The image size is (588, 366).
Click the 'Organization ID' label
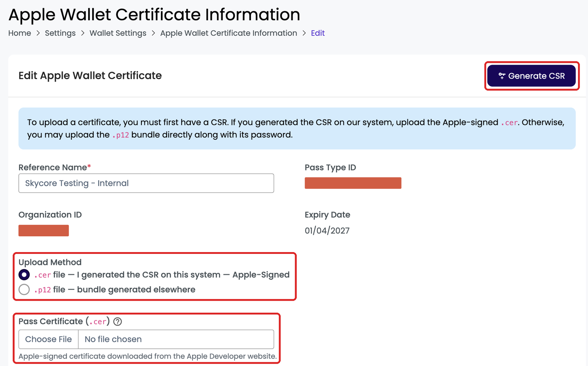pyautogui.click(x=50, y=215)
